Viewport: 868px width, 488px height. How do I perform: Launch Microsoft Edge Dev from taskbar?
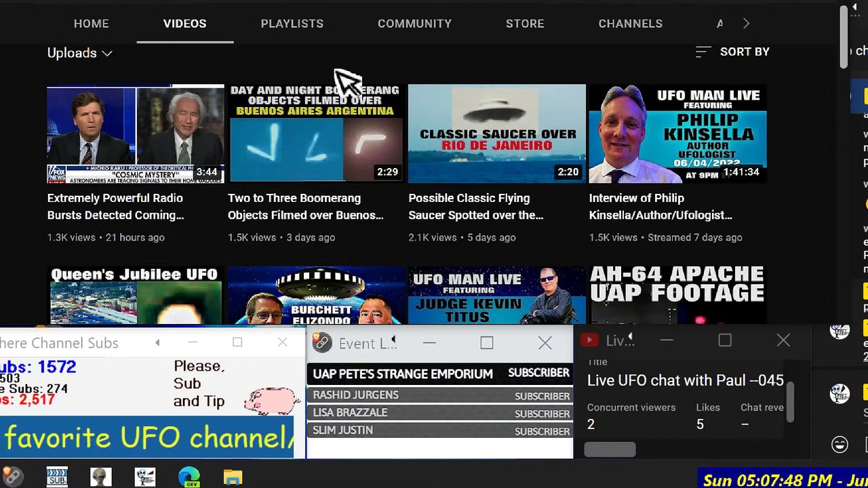tap(189, 477)
